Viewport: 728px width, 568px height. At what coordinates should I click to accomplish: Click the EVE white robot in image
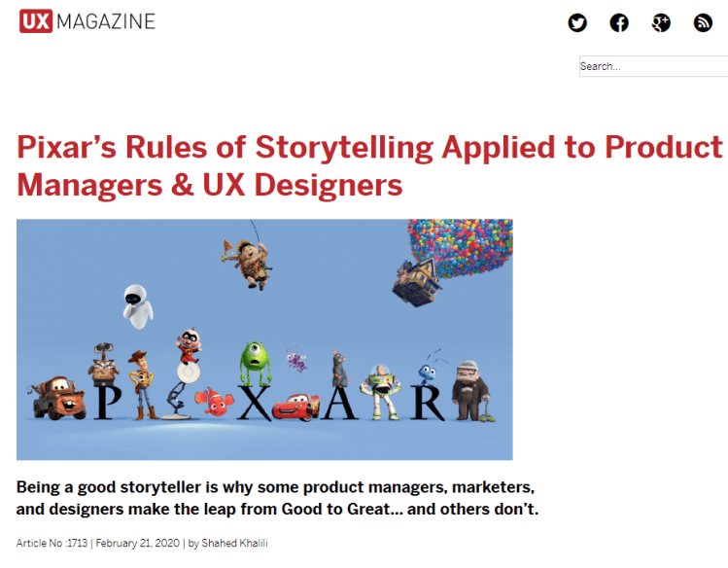pos(137,306)
